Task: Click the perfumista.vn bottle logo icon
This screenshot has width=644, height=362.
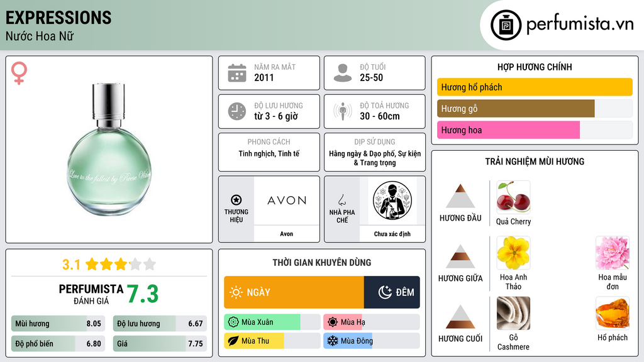Action: point(506,25)
